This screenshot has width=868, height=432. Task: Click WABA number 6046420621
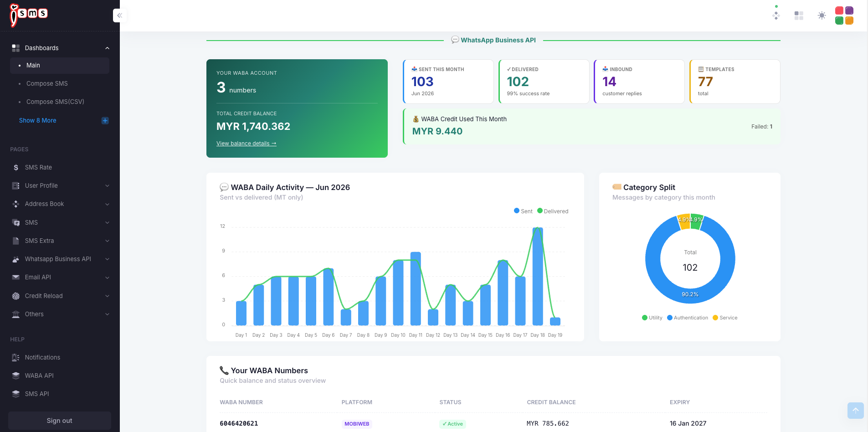click(239, 424)
